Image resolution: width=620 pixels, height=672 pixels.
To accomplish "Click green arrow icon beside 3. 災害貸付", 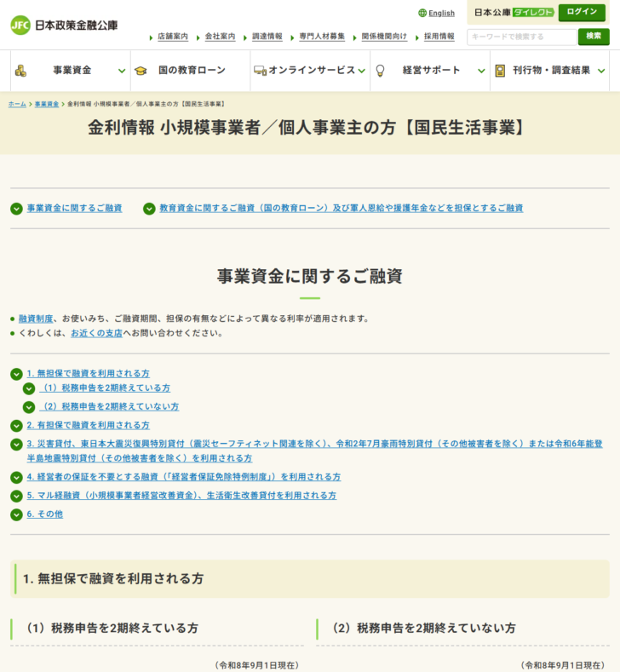I will [16, 445].
